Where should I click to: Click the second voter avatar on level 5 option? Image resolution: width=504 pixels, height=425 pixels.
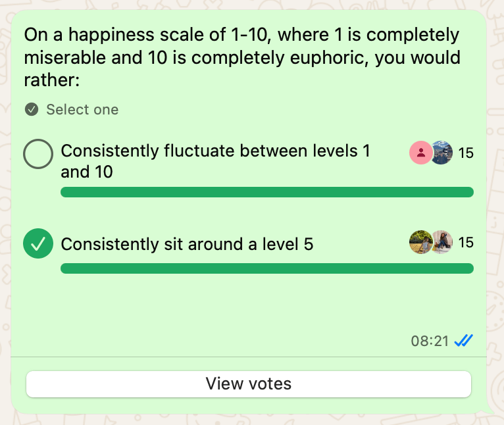[442, 242]
